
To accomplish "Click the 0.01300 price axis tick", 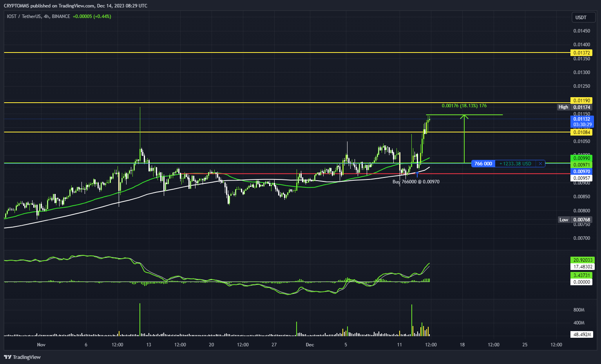I will point(581,72).
